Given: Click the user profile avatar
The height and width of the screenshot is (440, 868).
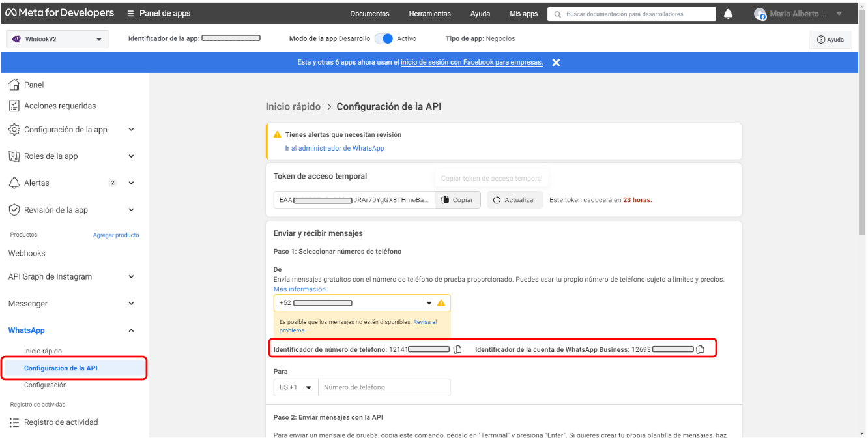Looking at the screenshot, I should click(760, 14).
